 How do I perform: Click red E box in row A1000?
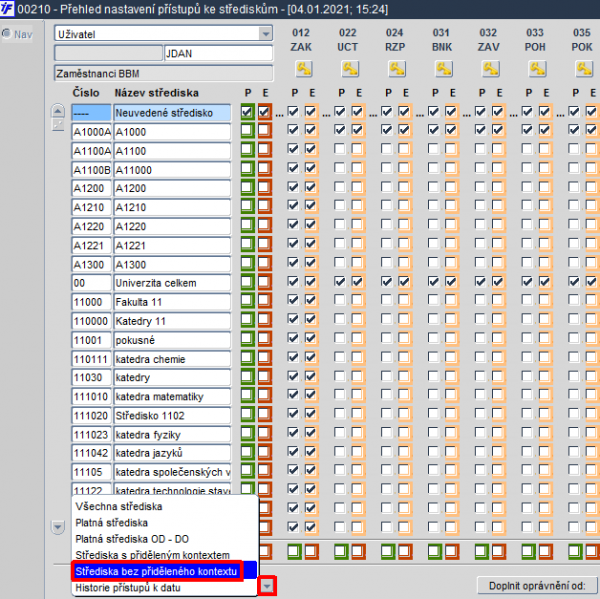tap(265, 131)
